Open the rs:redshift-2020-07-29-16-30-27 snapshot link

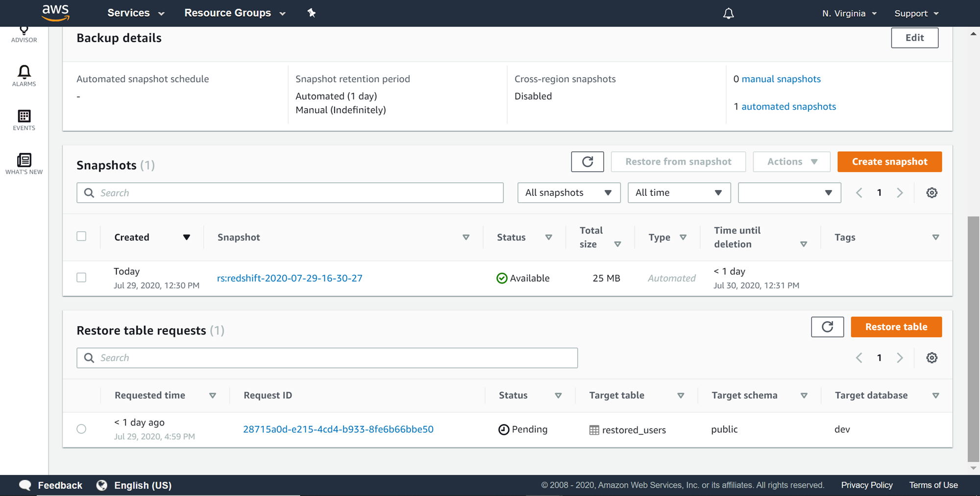[x=290, y=278]
